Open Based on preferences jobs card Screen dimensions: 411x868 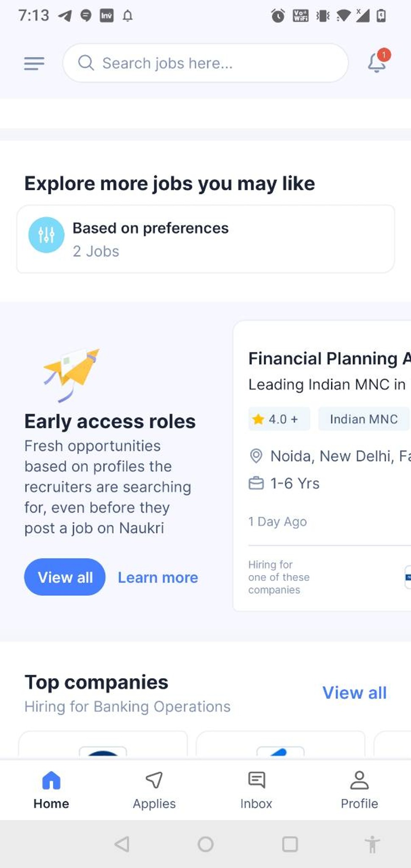click(x=205, y=239)
